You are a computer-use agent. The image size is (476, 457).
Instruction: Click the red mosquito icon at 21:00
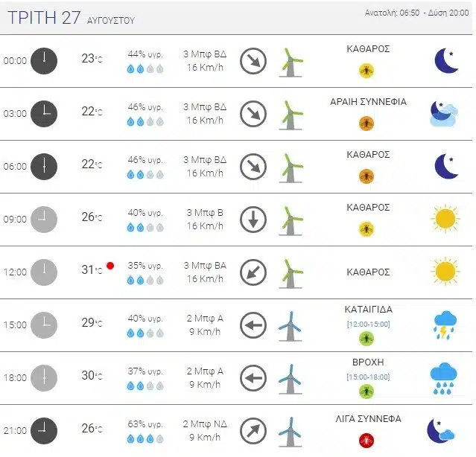[366, 441]
